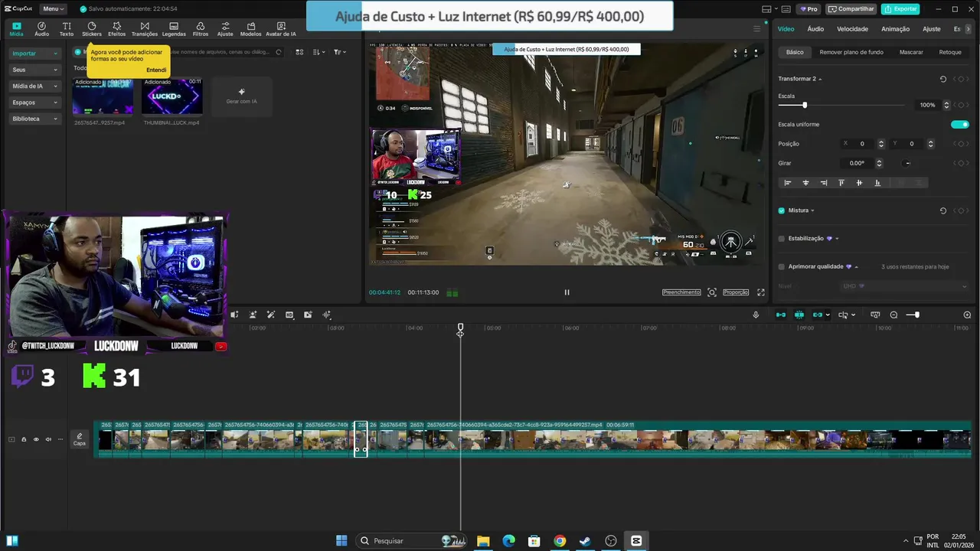This screenshot has width=980, height=551.
Task: Uncheck the Mistura checkbox
Action: [x=782, y=210]
